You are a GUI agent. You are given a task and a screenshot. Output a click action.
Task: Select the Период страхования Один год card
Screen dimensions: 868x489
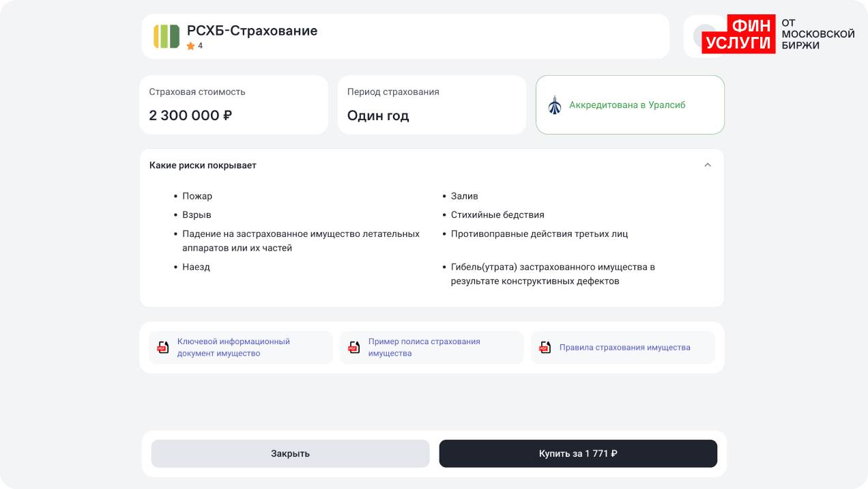431,104
